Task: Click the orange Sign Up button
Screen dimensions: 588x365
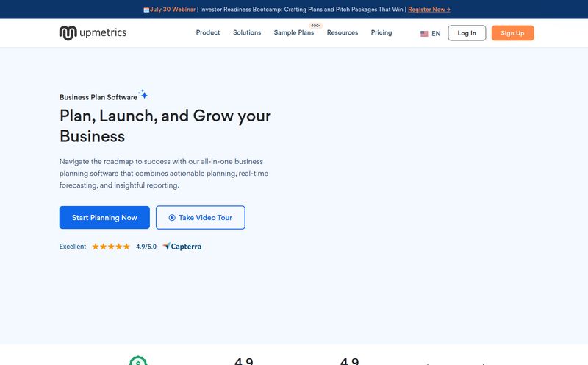Action: (512, 33)
